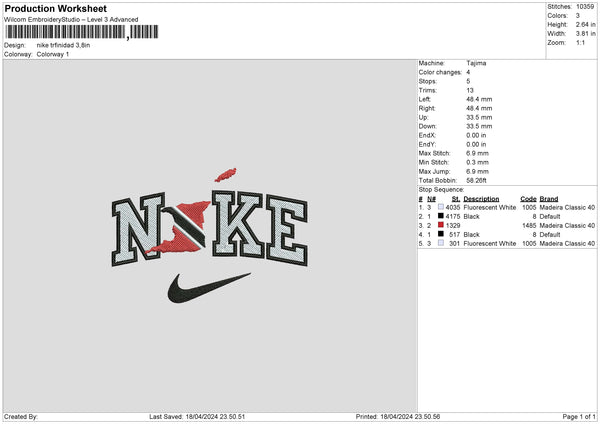
Task: Click the white swatch in stop row 5
Action: [441, 243]
